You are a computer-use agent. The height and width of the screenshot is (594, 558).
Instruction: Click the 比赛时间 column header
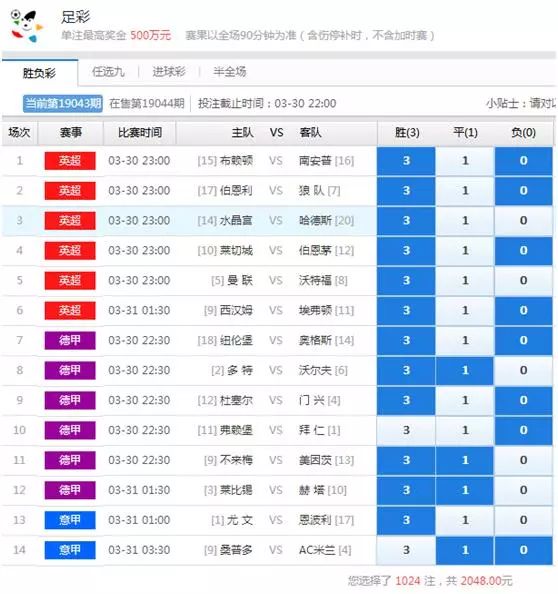point(140,133)
